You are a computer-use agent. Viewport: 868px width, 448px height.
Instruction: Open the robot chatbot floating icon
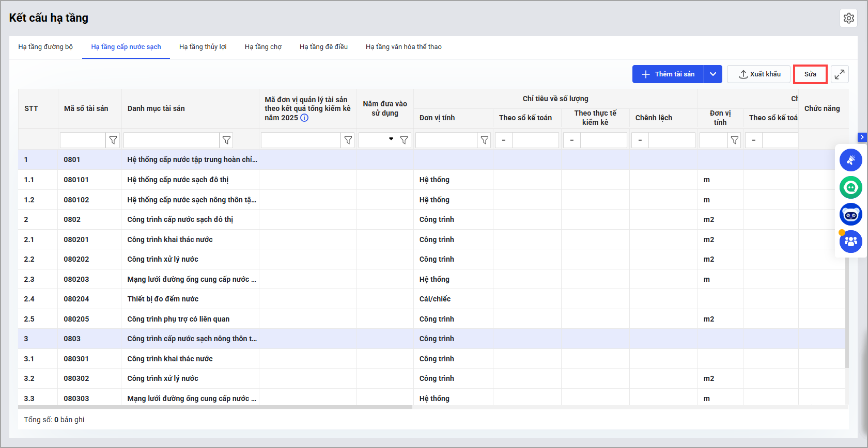pos(850,214)
